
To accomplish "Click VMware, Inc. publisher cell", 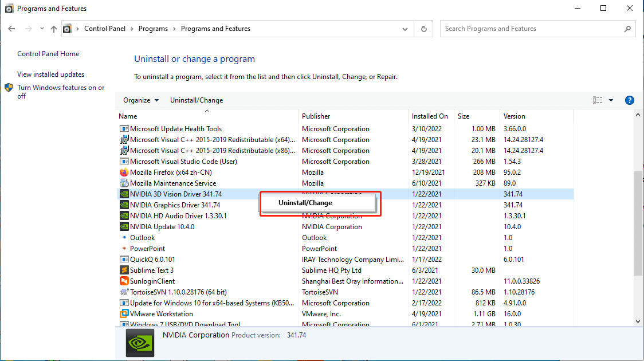I will [x=321, y=314].
